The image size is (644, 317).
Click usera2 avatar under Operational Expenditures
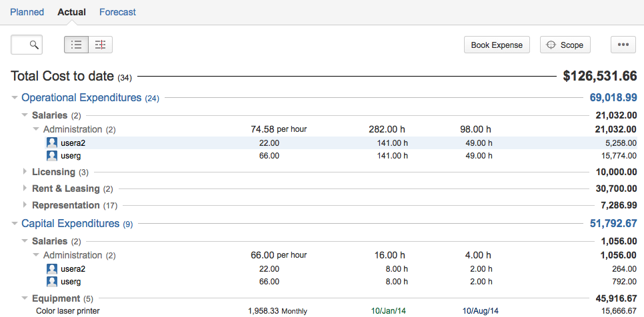click(x=51, y=143)
